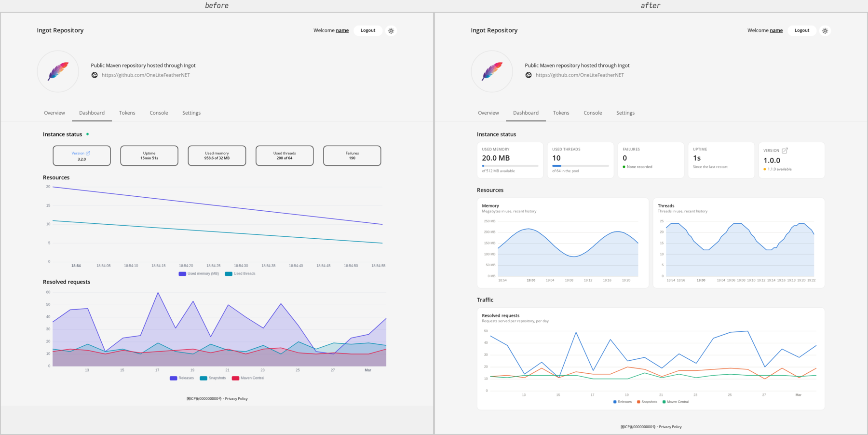Open the Console tab in after panel

[x=593, y=113]
